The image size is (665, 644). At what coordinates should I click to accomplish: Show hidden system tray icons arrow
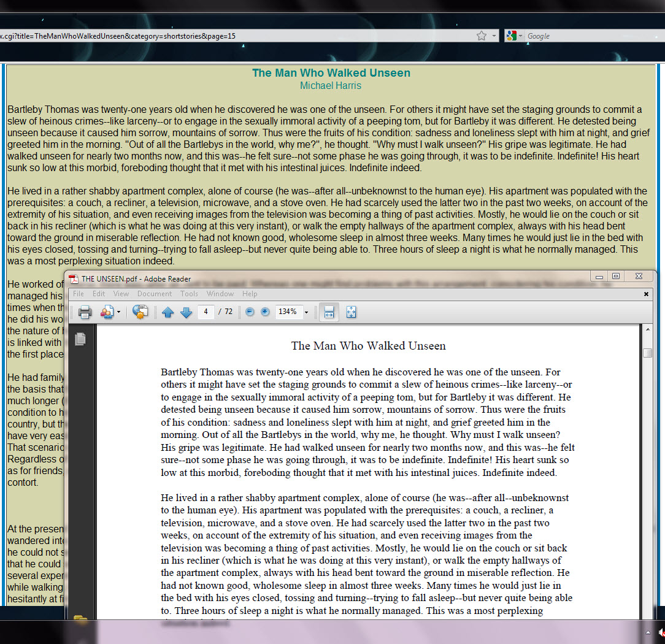point(648,632)
